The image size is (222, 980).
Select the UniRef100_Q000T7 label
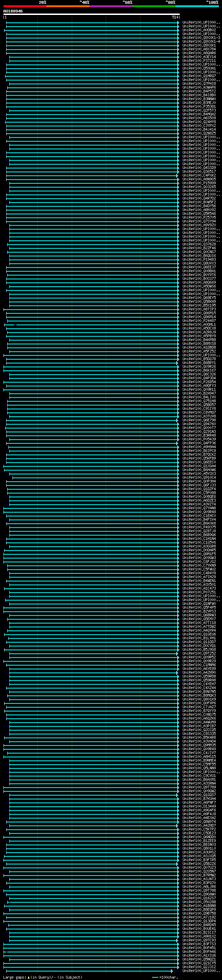(x=199, y=428)
